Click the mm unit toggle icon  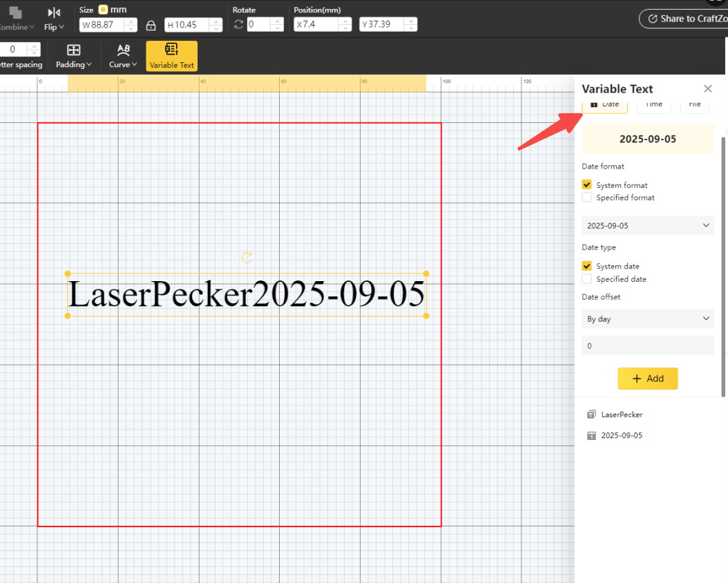coord(103,10)
